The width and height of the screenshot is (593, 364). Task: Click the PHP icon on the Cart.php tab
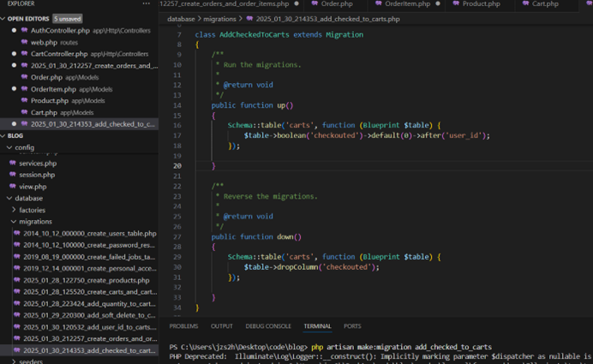pyautogui.click(x=524, y=4)
